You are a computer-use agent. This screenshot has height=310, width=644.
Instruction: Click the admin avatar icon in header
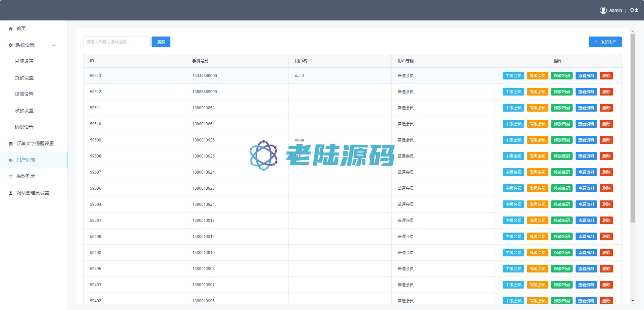click(x=603, y=10)
